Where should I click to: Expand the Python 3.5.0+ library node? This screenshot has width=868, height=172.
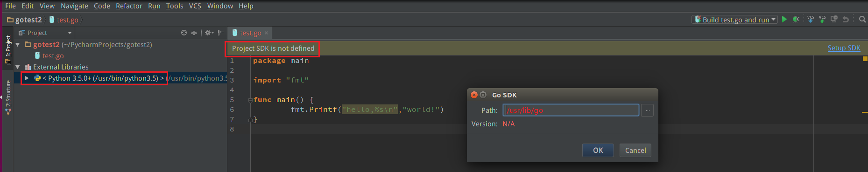[x=27, y=78]
